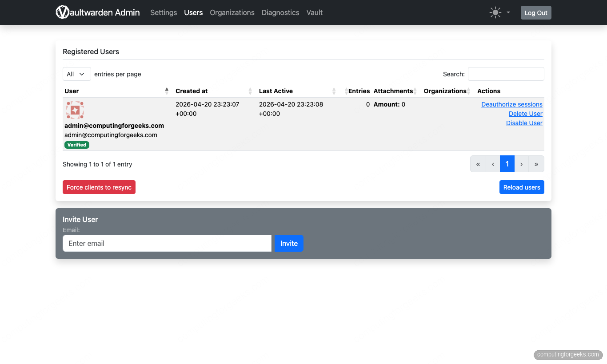Toggle sort order on Last Active column
The width and height of the screenshot is (607, 364).
334,91
